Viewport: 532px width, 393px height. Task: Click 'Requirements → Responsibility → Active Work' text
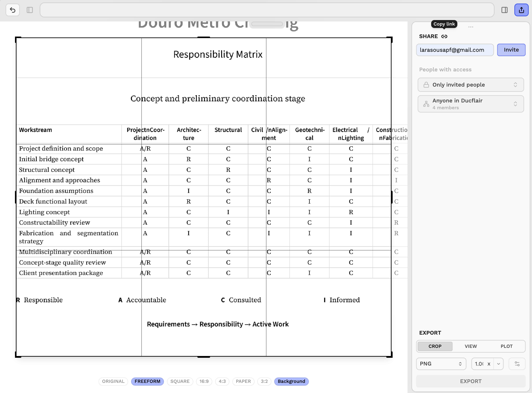tap(218, 324)
